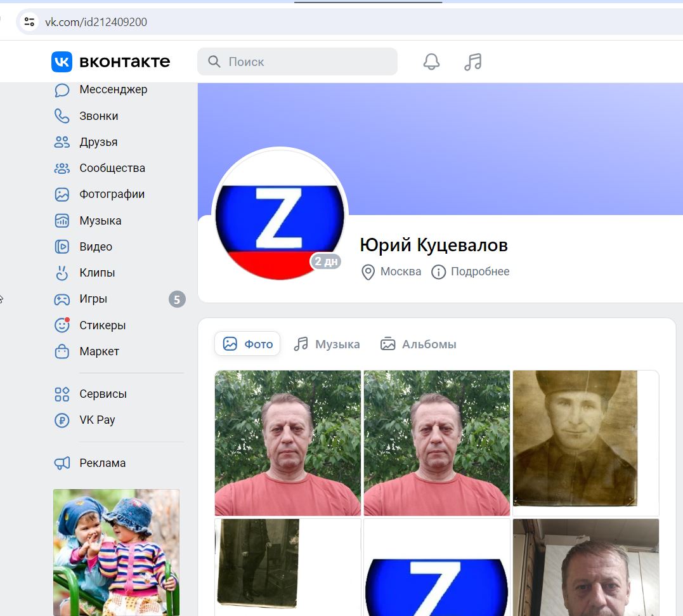Click the search magnifier icon
Screen dimensions: 683x616
214,62
